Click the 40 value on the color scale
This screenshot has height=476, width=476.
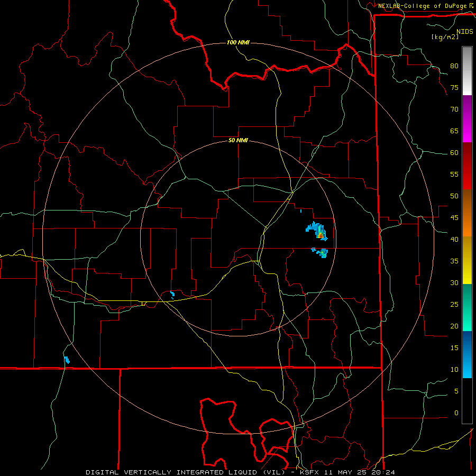(454, 240)
